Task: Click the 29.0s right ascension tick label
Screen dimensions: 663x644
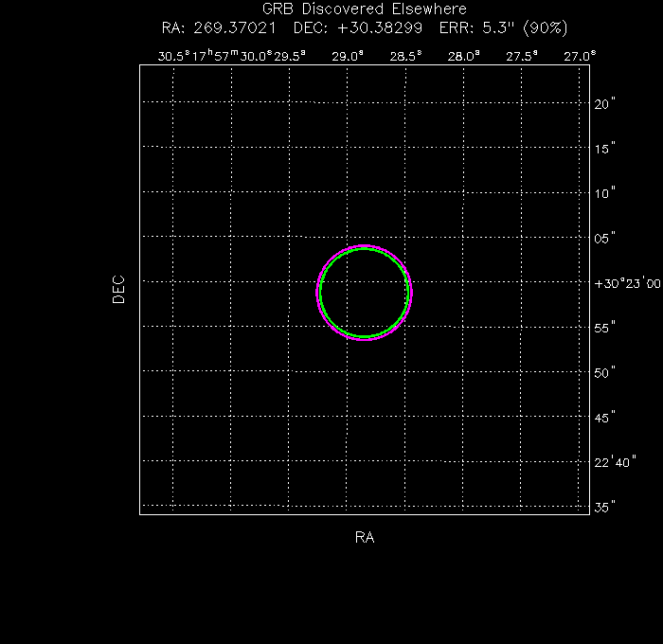Action: point(348,56)
